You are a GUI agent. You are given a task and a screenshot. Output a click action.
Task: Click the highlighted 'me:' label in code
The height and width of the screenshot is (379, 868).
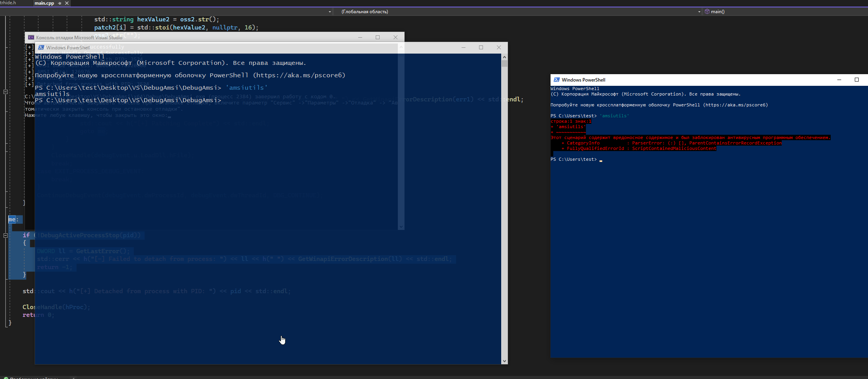(14, 220)
